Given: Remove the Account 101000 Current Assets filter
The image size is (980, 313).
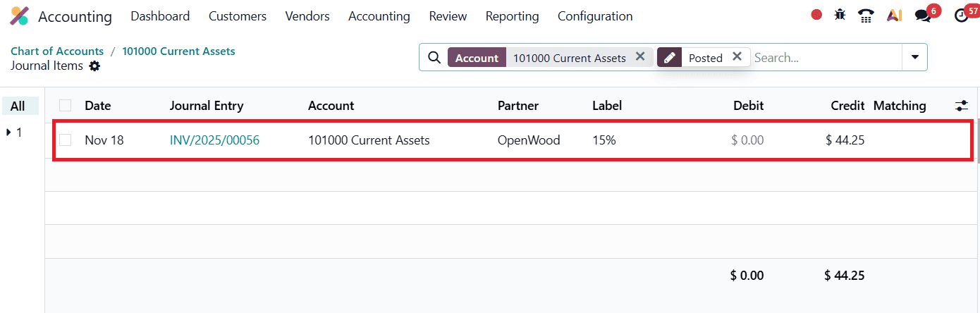Looking at the screenshot, I should (x=640, y=56).
